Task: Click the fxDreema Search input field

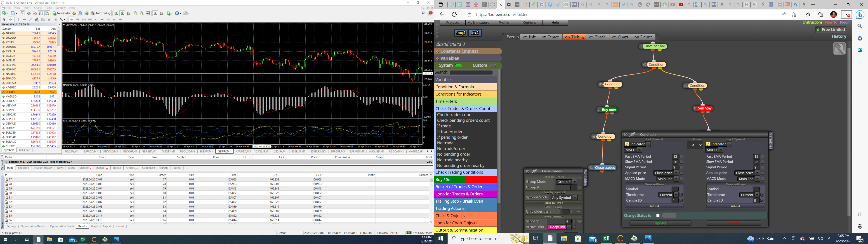Action: tap(471, 73)
